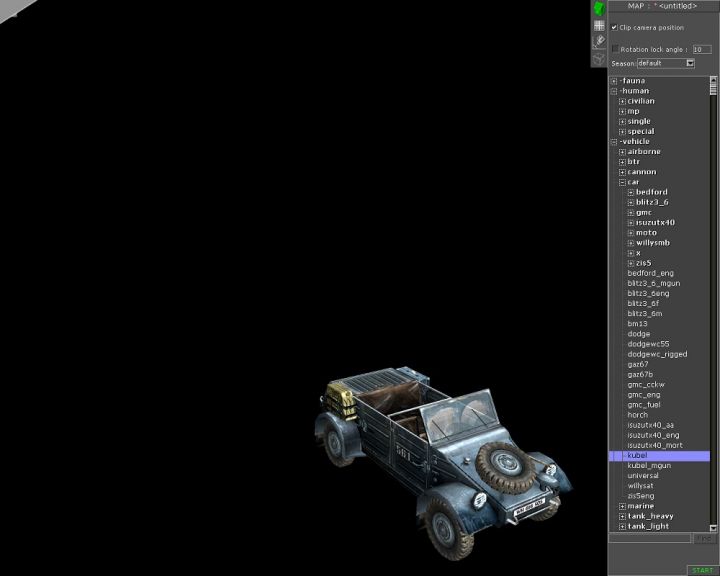Click the rotation lock angle value field
Viewport: 720px width, 576px height.
click(x=702, y=48)
